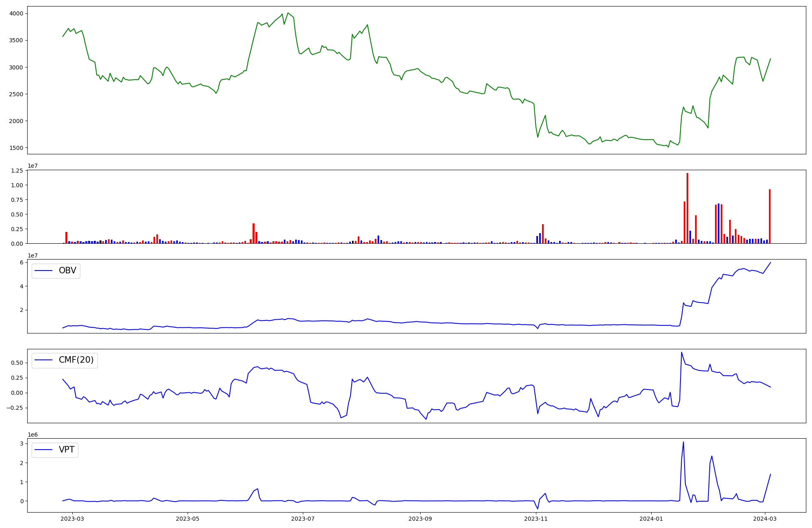Click the blue line sample in OBV legend
The width and height of the screenshot is (812, 528).
pyautogui.click(x=44, y=271)
